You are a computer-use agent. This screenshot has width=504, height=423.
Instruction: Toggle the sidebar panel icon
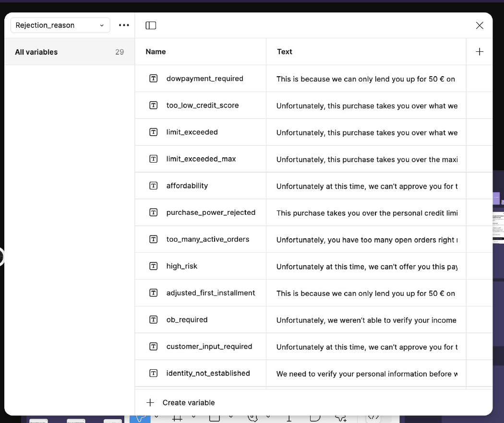(x=151, y=25)
